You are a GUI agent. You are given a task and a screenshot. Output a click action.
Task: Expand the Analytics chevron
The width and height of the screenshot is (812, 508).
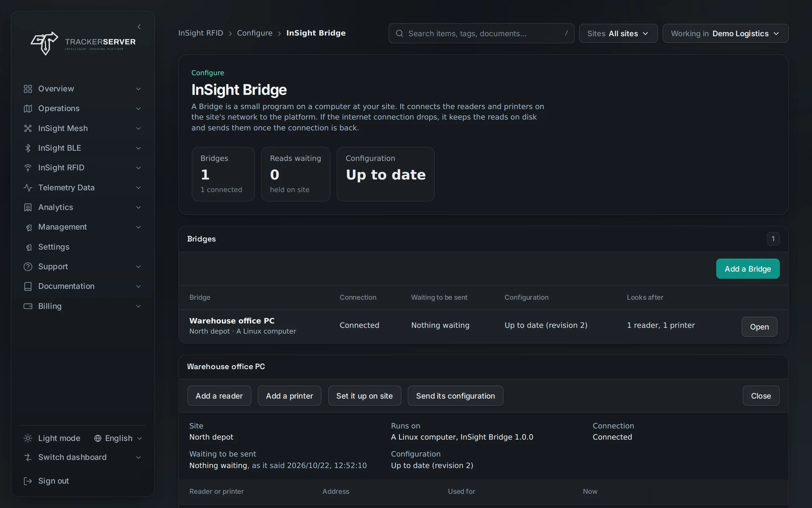click(138, 207)
